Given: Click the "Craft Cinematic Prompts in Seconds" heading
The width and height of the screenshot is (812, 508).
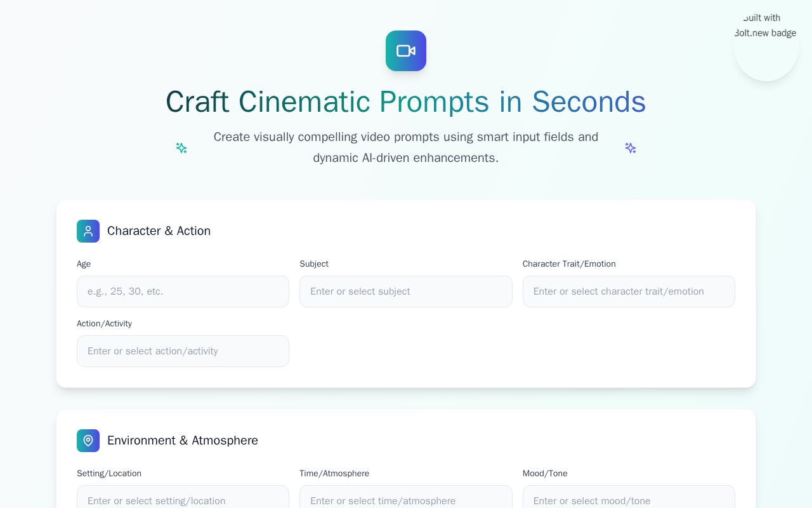Looking at the screenshot, I should pos(406,102).
